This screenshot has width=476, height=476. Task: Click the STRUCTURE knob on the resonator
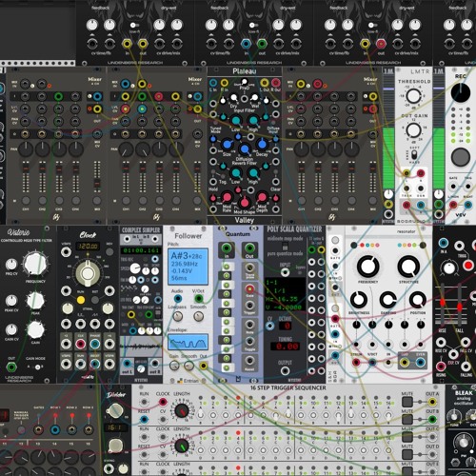[x=408, y=266]
